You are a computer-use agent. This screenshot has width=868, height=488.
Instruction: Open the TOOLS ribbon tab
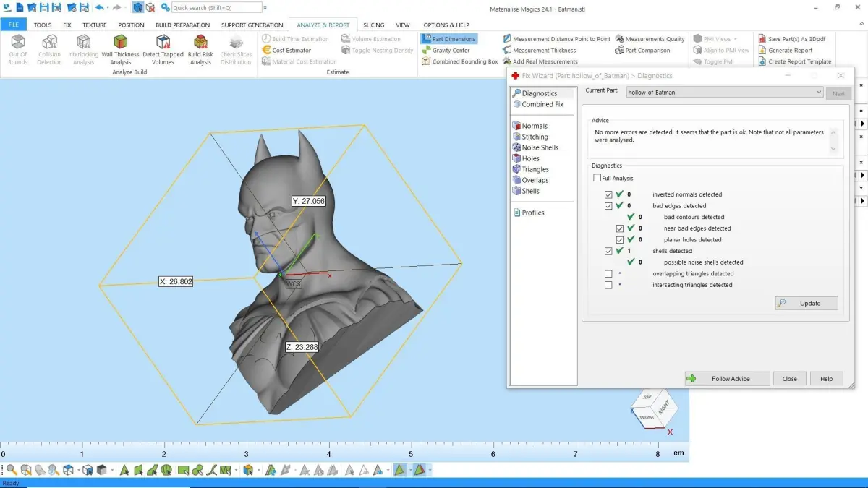point(43,25)
